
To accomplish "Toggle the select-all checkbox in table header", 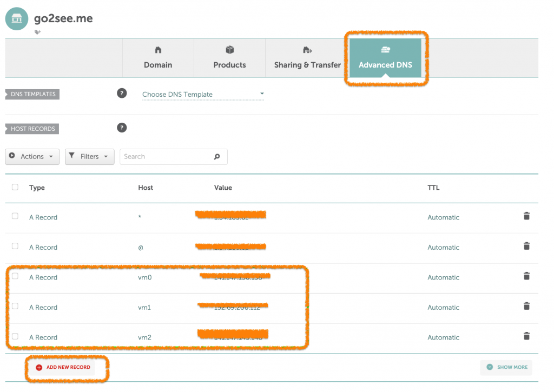I will [15, 187].
